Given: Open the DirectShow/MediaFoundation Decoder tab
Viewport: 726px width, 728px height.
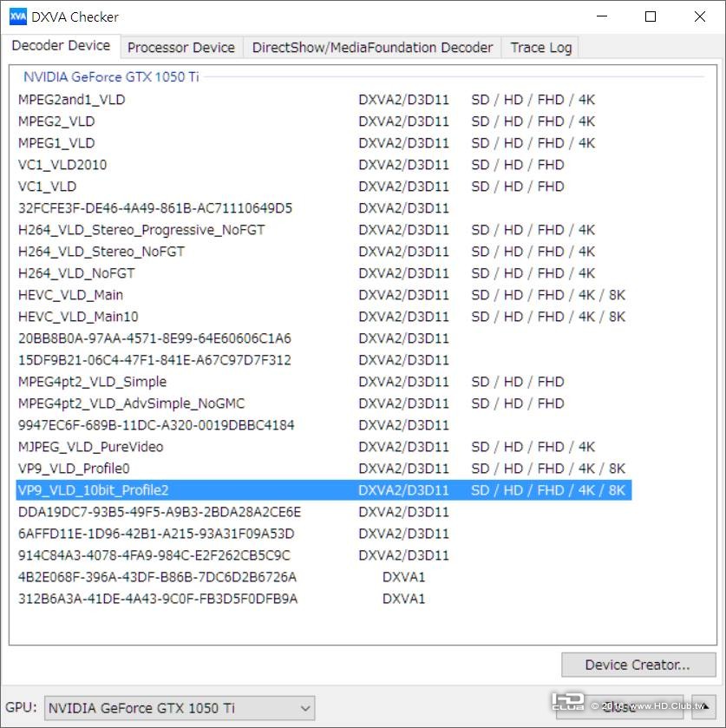Looking at the screenshot, I should (x=372, y=48).
